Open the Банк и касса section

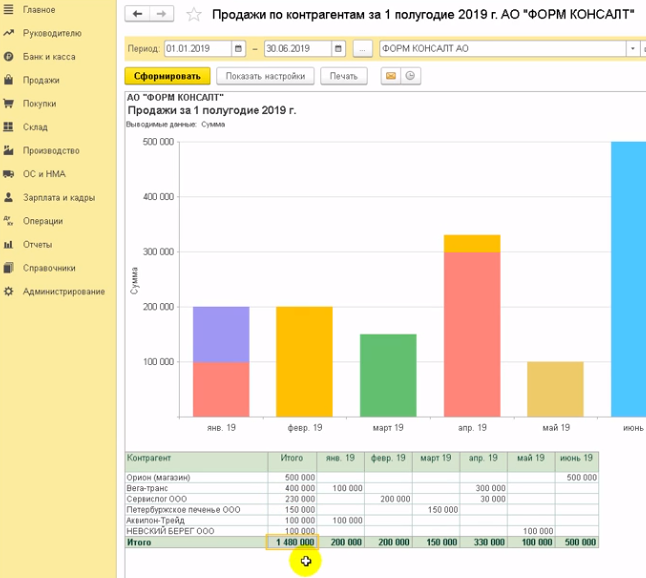tap(48, 57)
